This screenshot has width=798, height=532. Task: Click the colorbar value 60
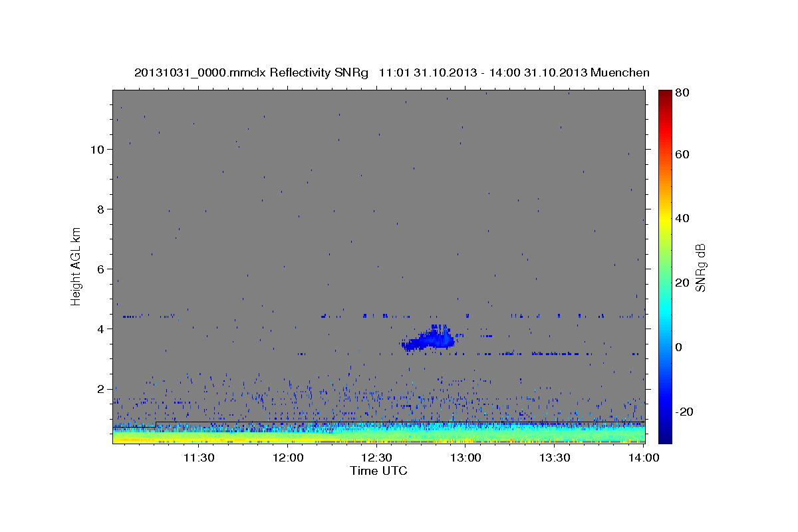tap(682, 154)
